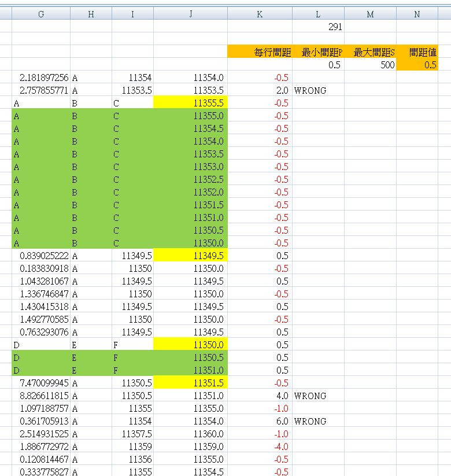
Task: Select green cell 11351.0 in column J
Action: pos(191,370)
